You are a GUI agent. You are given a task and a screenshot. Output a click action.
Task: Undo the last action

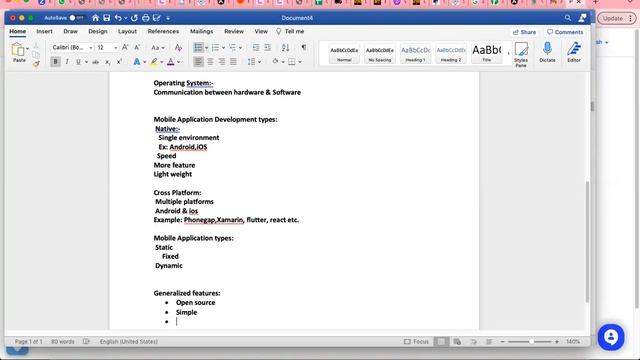point(118,18)
